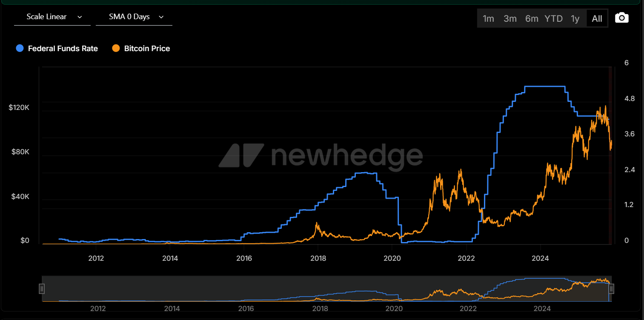Click the All time range button
The width and height of the screenshot is (644, 320).
pos(597,19)
